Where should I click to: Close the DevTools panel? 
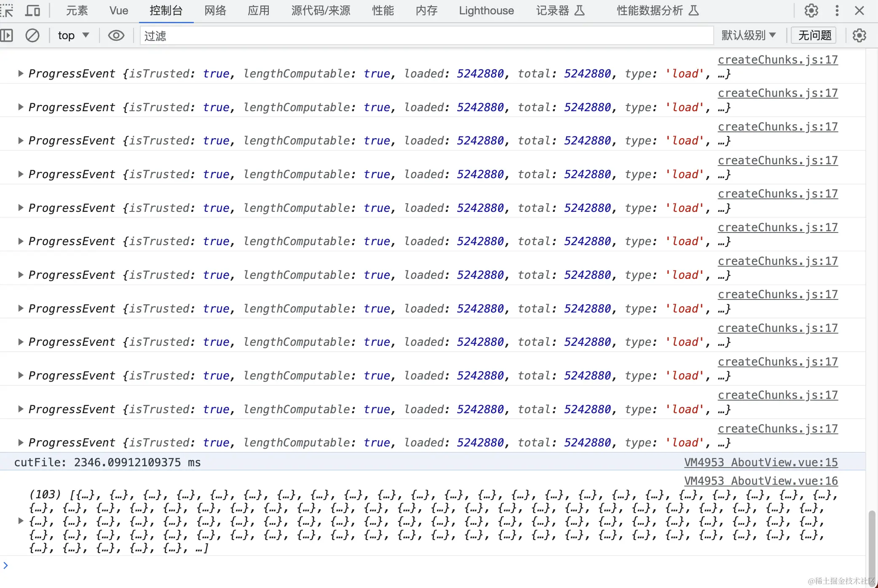[859, 10]
